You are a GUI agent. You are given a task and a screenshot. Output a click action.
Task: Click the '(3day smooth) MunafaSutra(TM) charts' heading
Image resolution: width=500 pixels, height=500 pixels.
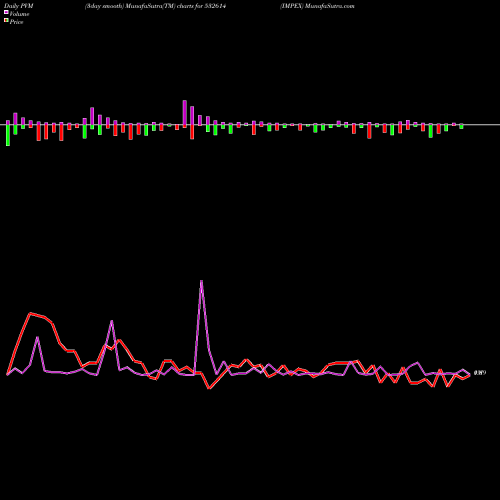[156, 6]
